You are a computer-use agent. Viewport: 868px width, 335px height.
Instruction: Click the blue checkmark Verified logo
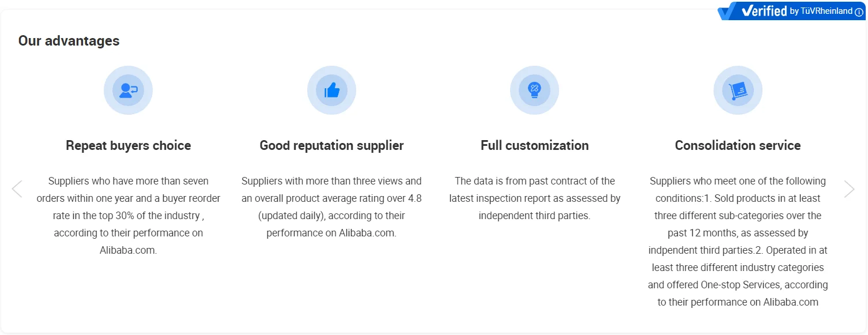tap(728, 11)
